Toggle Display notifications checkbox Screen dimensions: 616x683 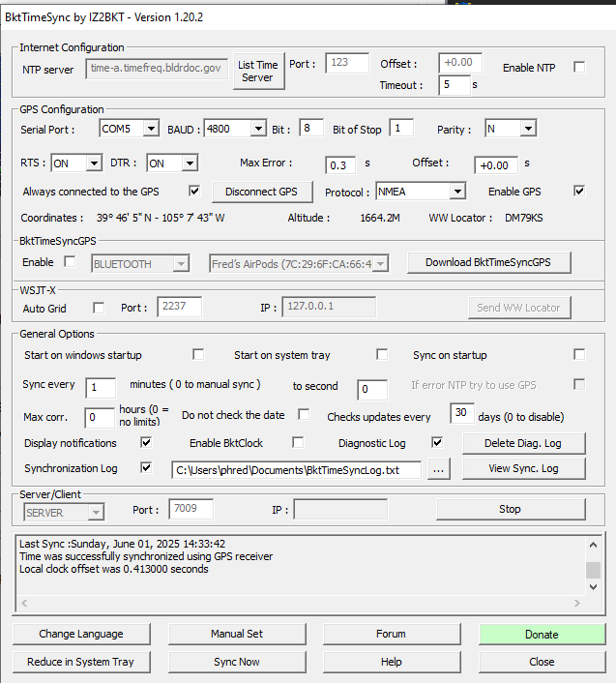pos(146,442)
